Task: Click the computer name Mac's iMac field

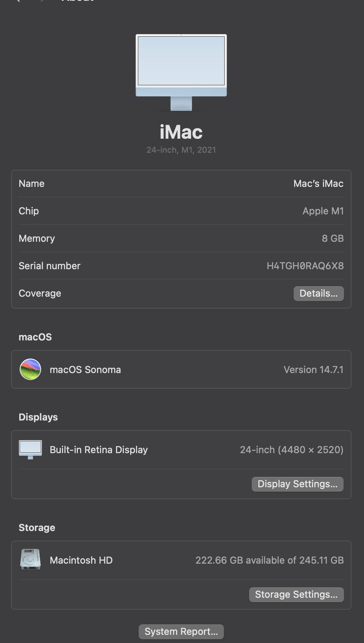Action: [x=318, y=184]
